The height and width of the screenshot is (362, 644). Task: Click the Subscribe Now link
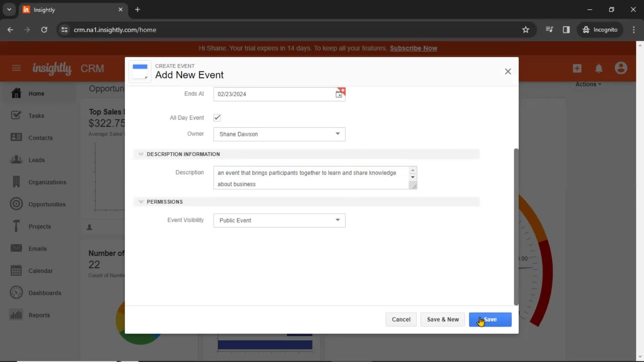coord(413,48)
